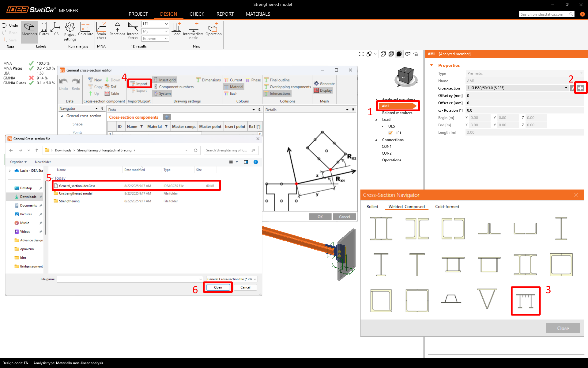Screen dimensions: 588x368
Task: Add a new Load
Action: click(x=176, y=29)
